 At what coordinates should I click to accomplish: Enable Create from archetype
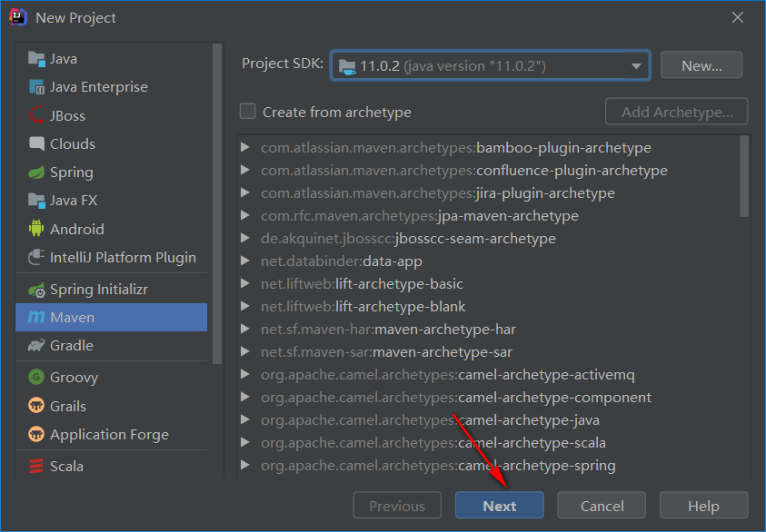[247, 111]
